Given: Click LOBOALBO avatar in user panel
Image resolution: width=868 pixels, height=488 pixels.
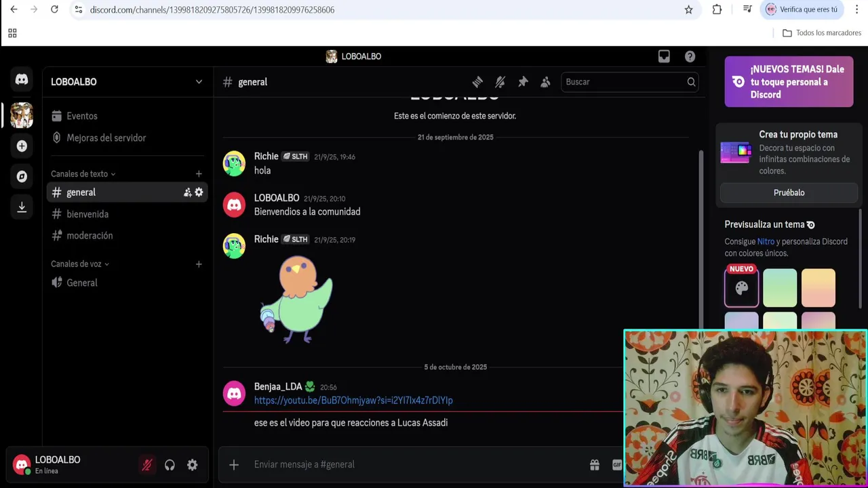Looking at the screenshot, I should click(x=22, y=465).
